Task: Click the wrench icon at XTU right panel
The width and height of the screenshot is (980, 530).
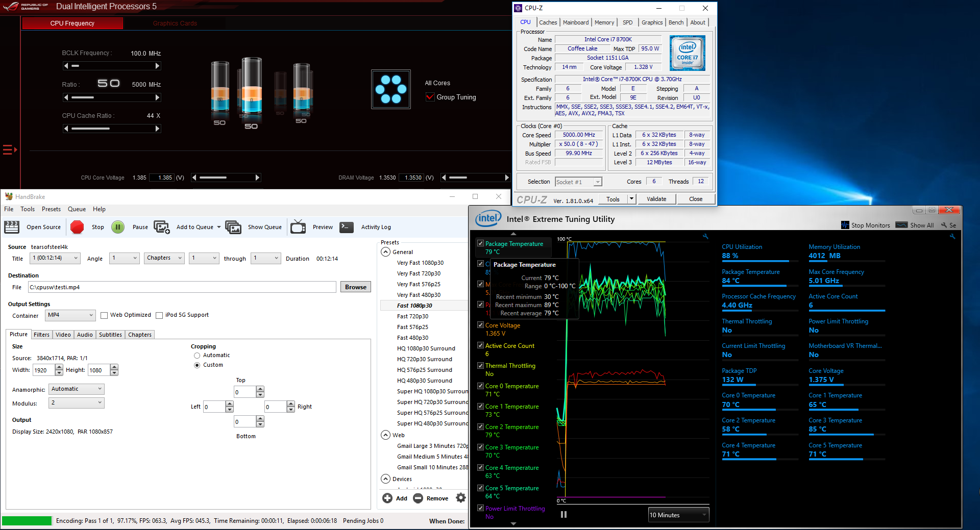Action: tap(952, 237)
